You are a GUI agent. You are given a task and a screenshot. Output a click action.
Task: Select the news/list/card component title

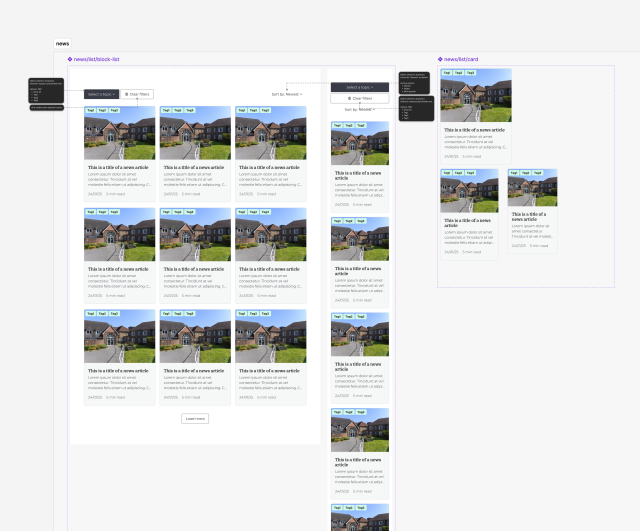coord(461,59)
